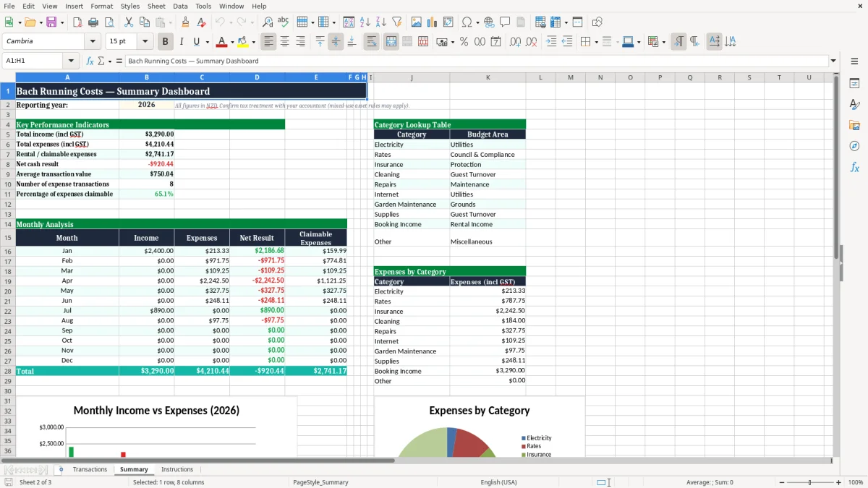Click the Copy icon
Image resolution: width=868 pixels, height=488 pixels.
145,22
